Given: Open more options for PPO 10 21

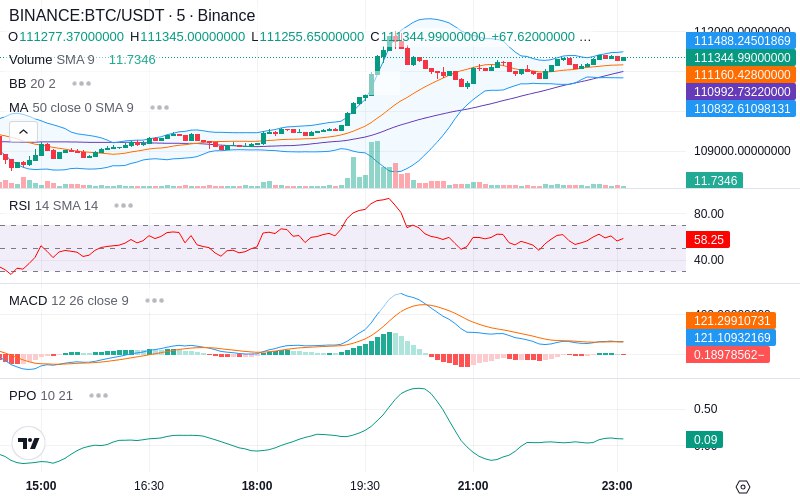Looking at the screenshot, I should [x=98, y=395].
